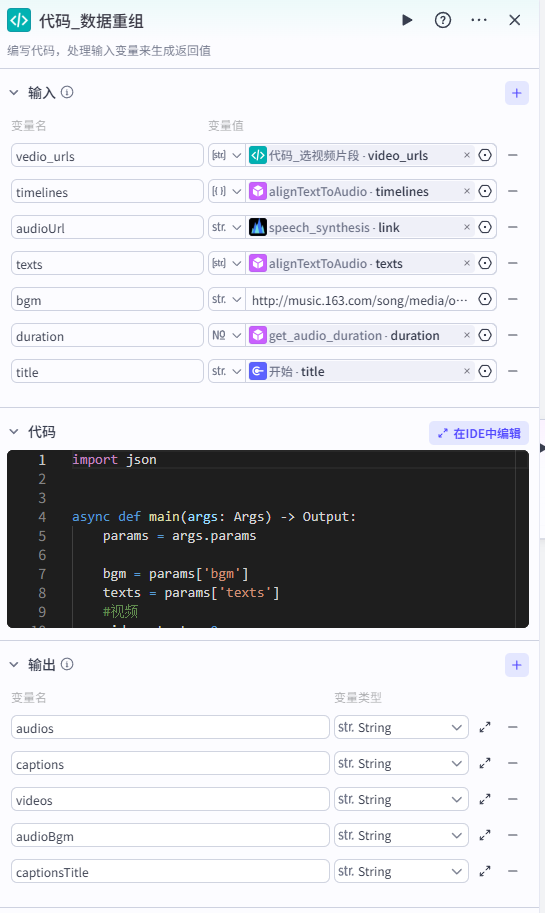Clear the alignTextToAudio timelines reference

pyautogui.click(x=466, y=192)
